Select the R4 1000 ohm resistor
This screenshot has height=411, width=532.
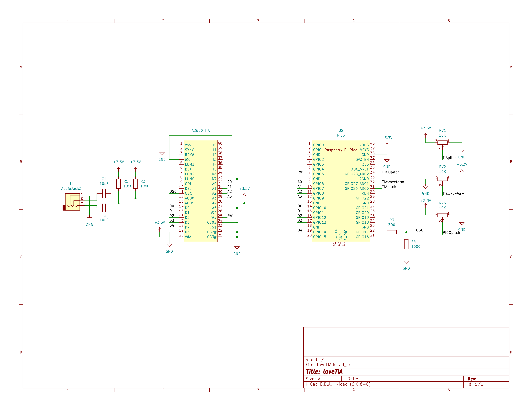click(406, 244)
